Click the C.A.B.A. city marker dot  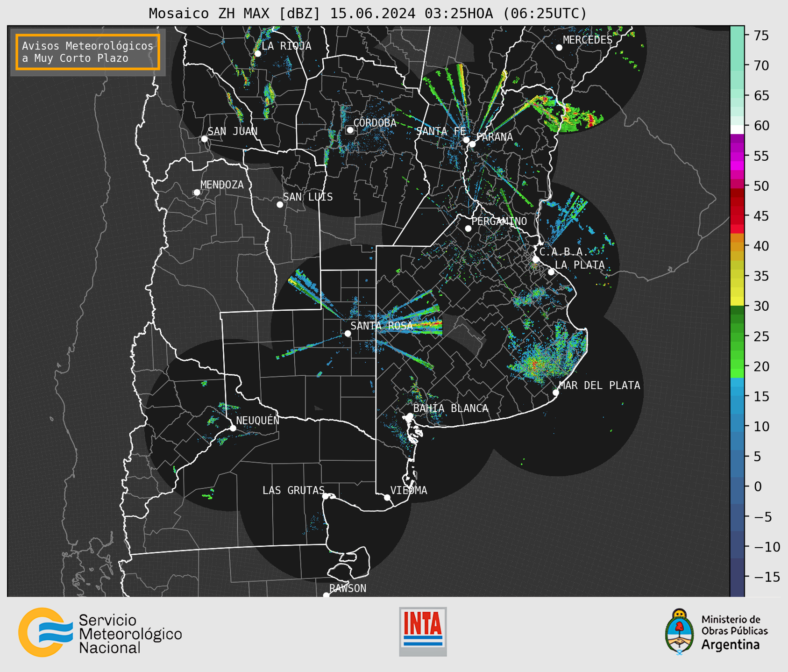tap(536, 259)
